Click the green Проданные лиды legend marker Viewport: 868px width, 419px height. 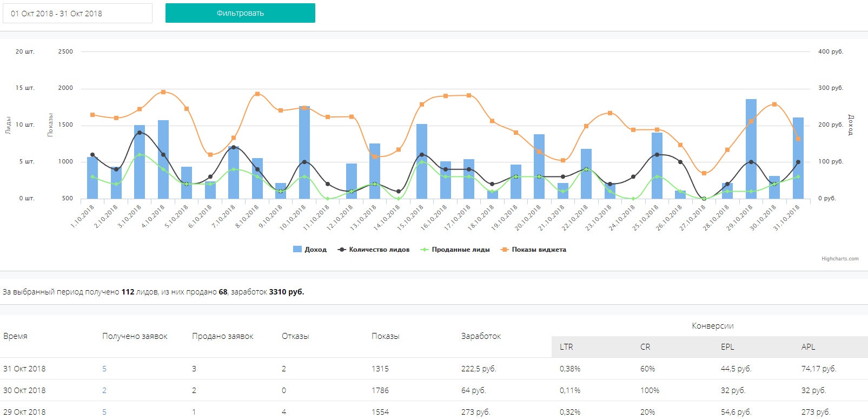point(425,250)
